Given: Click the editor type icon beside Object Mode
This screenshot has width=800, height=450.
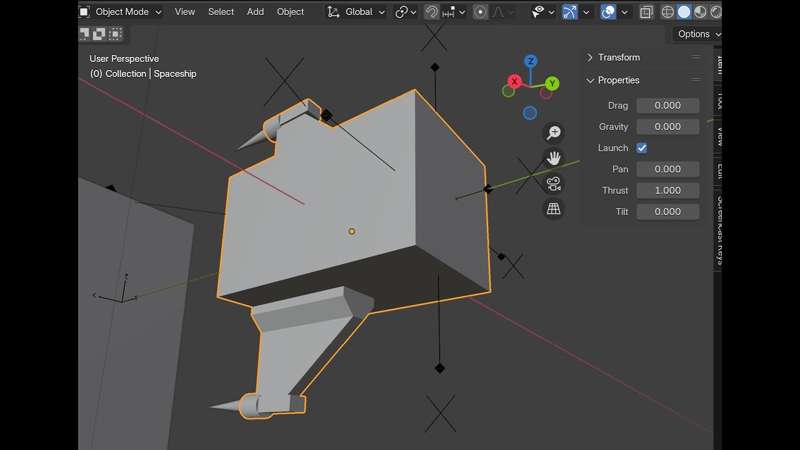Looking at the screenshot, I should [84, 11].
